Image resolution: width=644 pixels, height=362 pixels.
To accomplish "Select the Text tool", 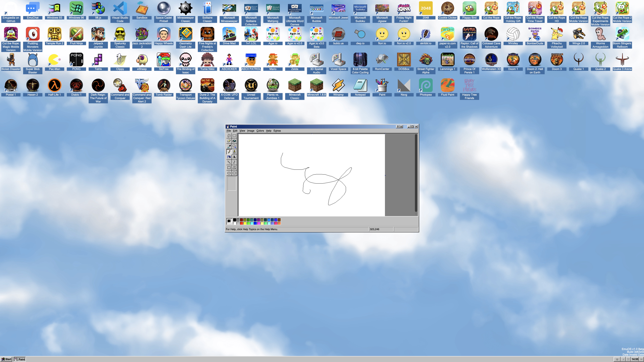I will click(x=234, y=157).
